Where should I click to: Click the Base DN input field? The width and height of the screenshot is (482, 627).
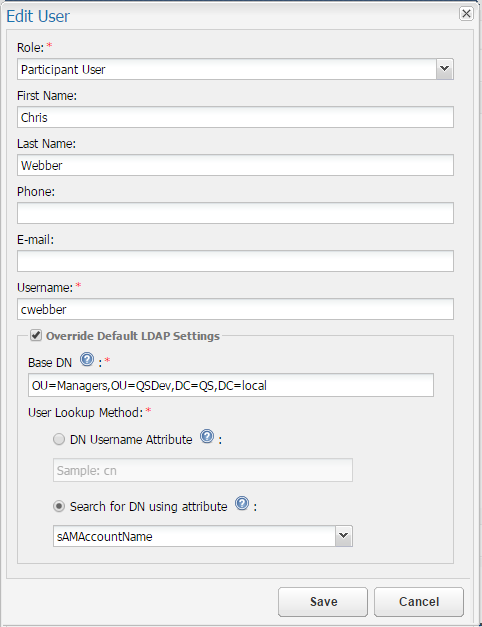point(231,385)
